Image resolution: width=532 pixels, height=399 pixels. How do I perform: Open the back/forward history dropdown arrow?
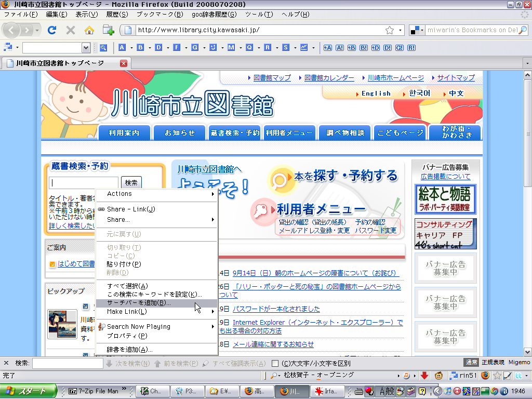coord(37,30)
